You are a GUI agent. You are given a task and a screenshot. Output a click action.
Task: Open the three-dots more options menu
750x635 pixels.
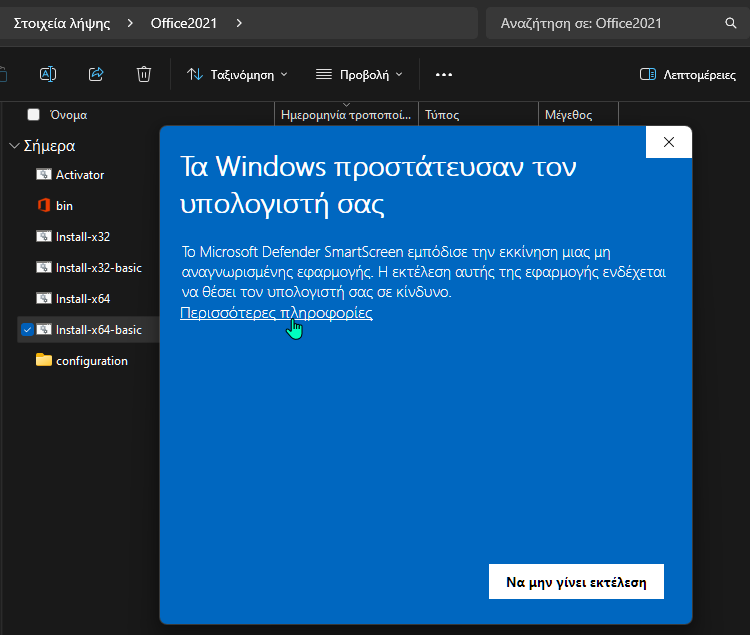(443, 75)
